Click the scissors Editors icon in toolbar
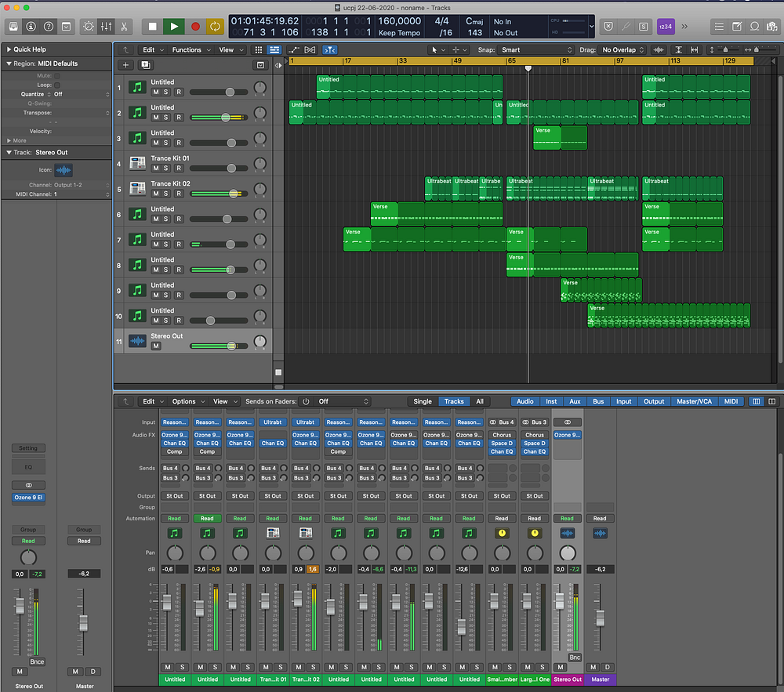The height and width of the screenshot is (692, 784). [125, 27]
